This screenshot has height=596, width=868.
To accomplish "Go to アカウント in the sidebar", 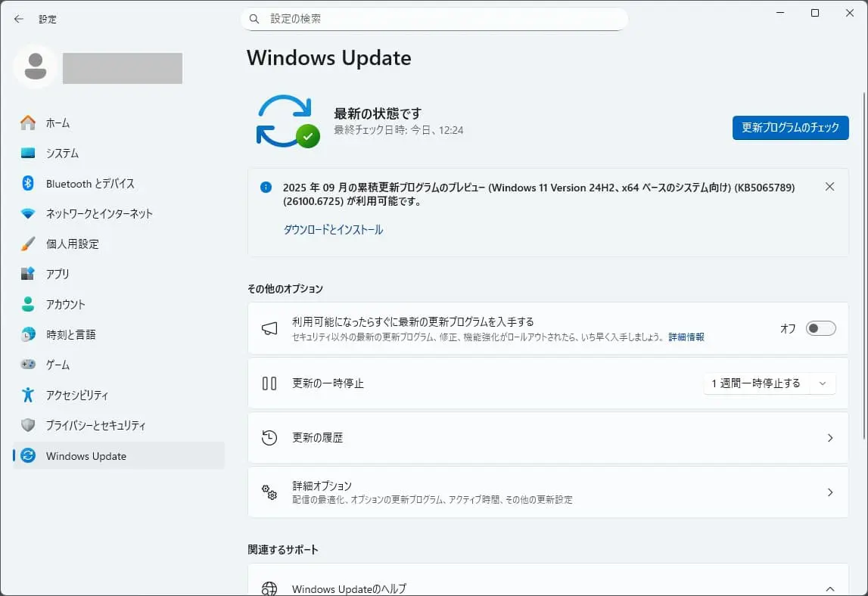I will pos(65,304).
